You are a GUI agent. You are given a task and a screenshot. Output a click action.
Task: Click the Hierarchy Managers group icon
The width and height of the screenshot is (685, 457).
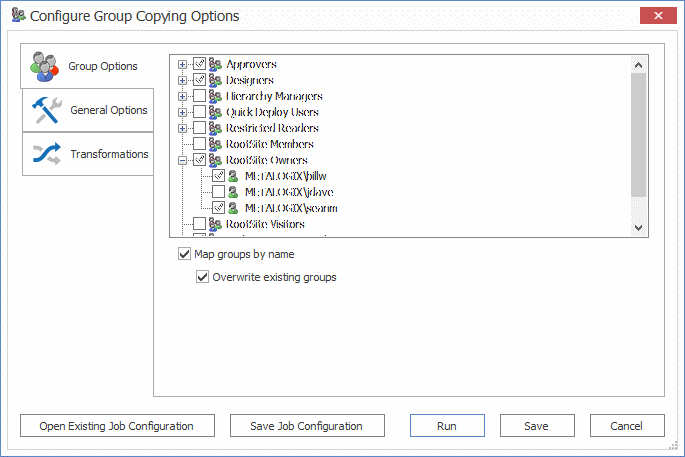tap(215, 97)
